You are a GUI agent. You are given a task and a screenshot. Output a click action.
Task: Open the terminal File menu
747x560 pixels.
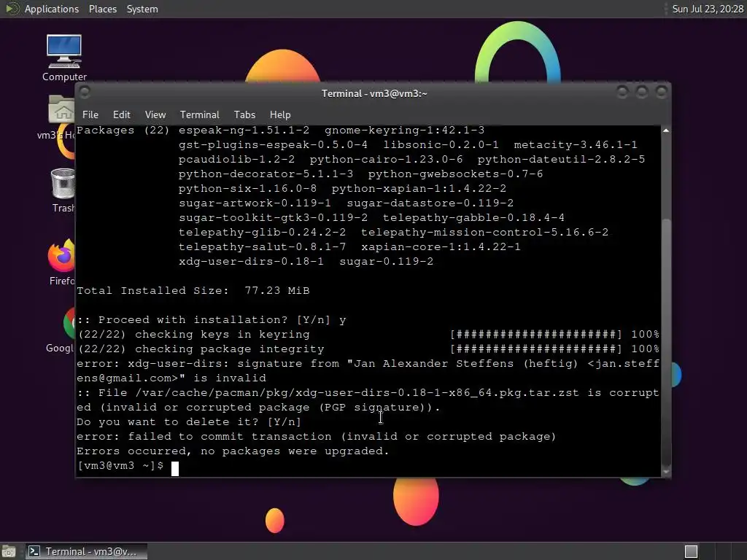90,114
